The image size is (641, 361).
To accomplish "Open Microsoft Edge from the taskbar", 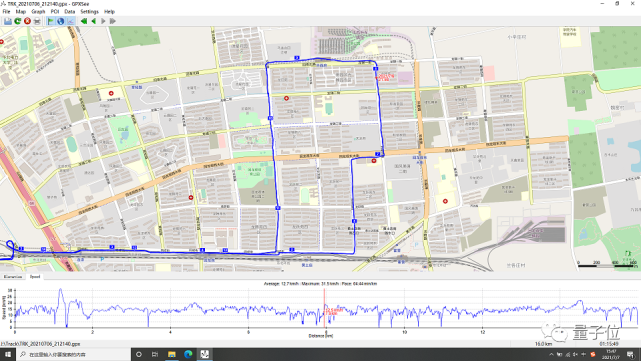I will click(188, 354).
